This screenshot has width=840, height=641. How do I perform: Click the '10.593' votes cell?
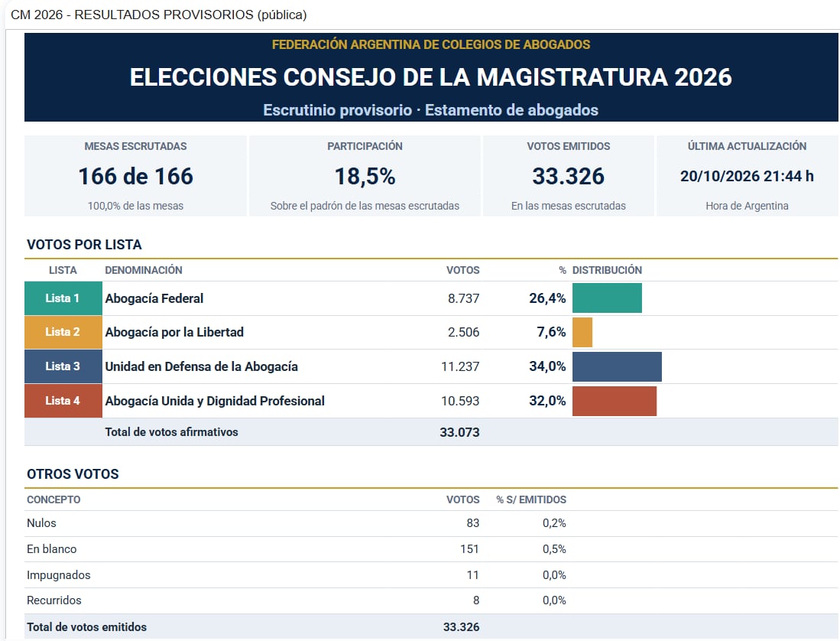[x=460, y=401]
